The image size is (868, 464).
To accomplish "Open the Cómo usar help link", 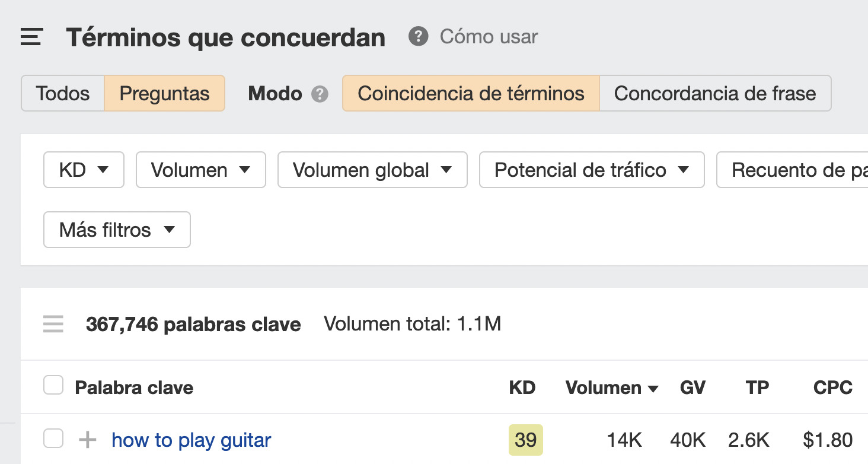I will point(489,37).
